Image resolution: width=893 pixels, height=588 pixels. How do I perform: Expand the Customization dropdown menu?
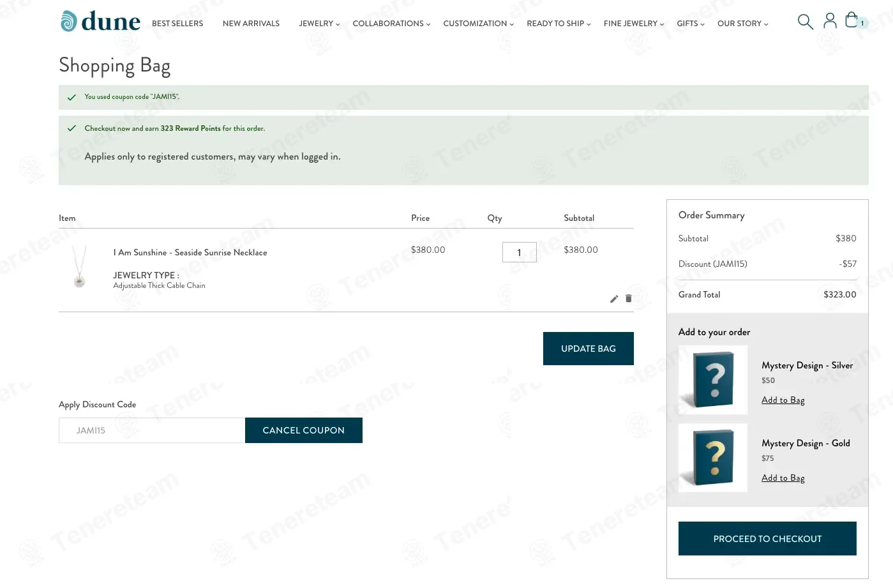click(x=478, y=24)
